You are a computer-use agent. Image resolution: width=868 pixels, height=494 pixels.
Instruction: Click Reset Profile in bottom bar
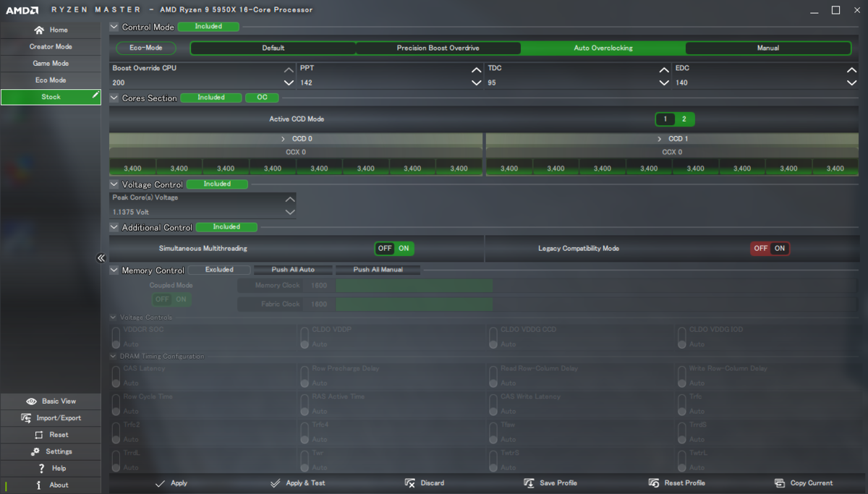click(x=677, y=483)
